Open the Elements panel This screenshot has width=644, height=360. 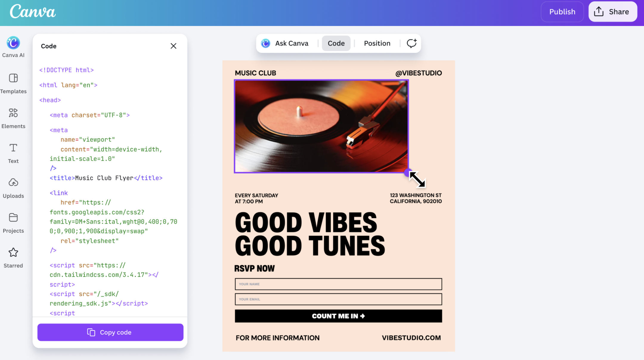tap(13, 113)
